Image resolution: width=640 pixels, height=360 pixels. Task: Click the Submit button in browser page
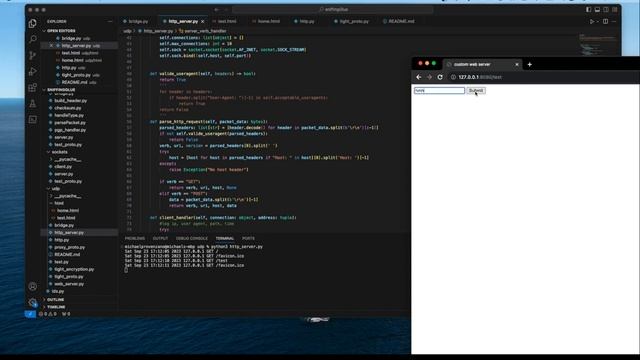(476, 91)
